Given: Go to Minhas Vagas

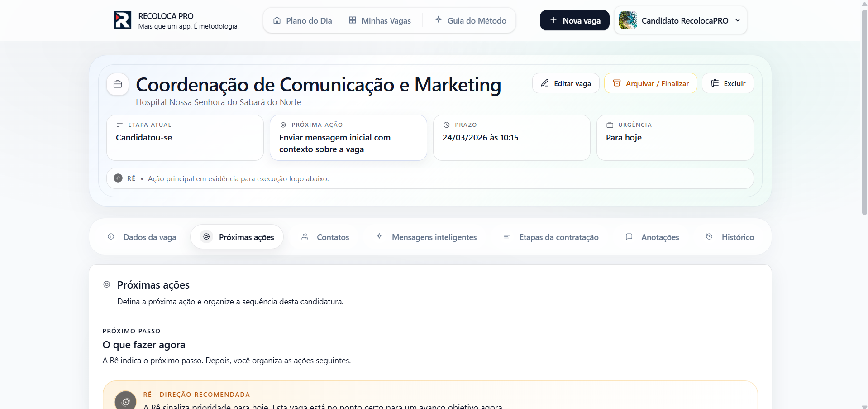Looking at the screenshot, I should point(380,20).
